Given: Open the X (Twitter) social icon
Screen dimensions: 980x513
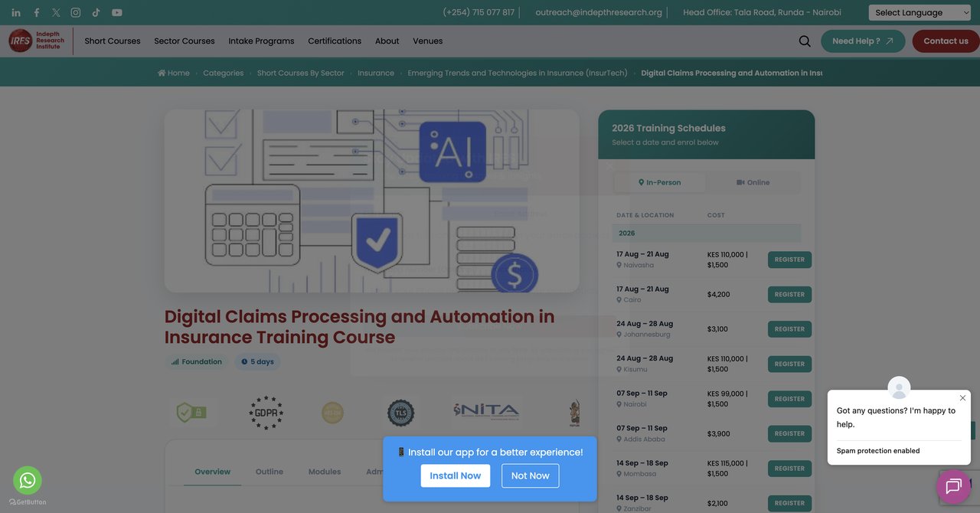Looking at the screenshot, I should 56,12.
